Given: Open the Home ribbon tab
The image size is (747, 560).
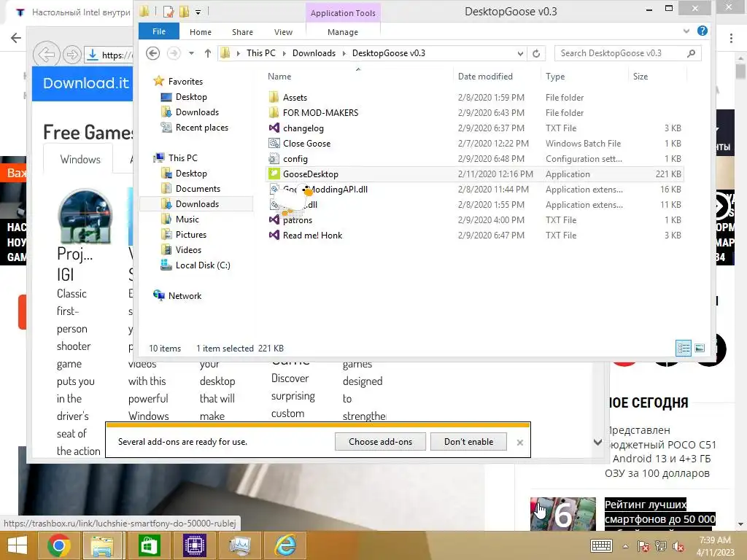Looking at the screenshot, I should point(200,32).
